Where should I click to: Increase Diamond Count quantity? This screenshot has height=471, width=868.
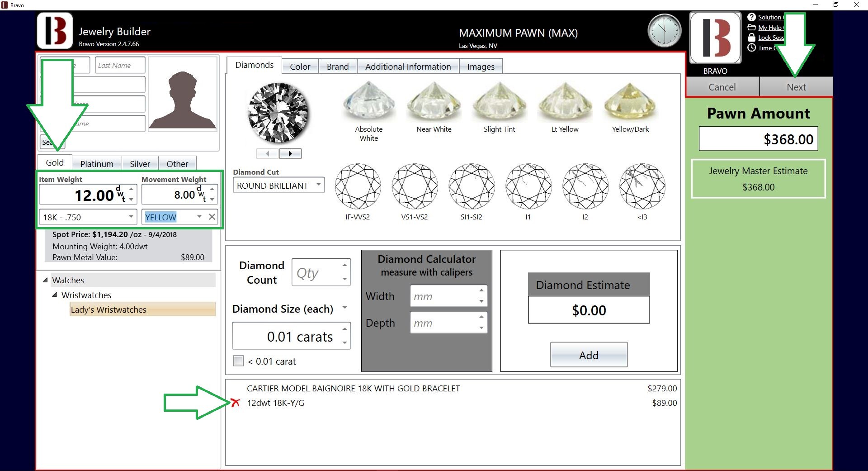pos(344,265)
